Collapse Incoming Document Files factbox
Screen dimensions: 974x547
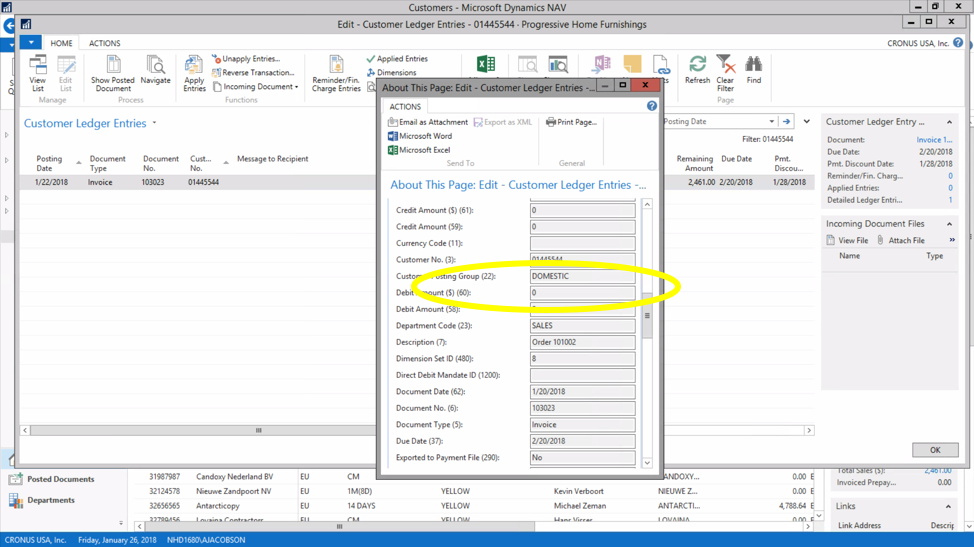tap(949, 224)
